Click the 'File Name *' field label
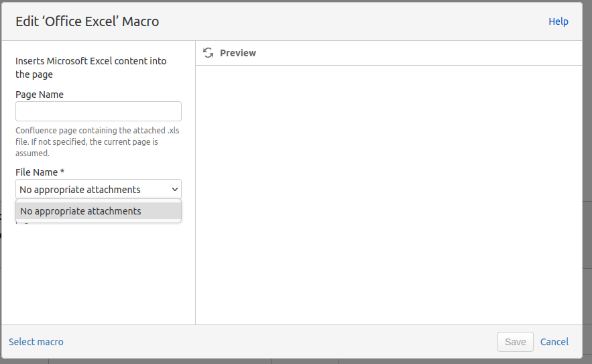592x364 pixels. point(40,172)
